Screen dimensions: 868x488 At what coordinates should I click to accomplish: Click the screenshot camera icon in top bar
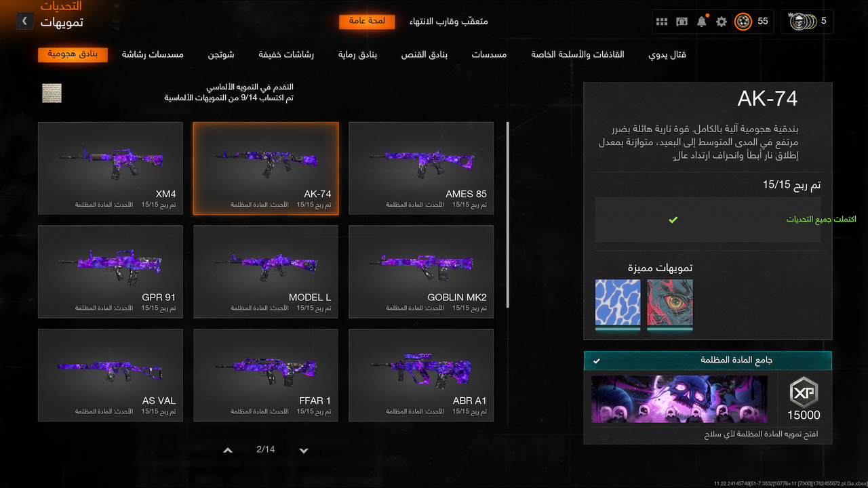(682, 21)
